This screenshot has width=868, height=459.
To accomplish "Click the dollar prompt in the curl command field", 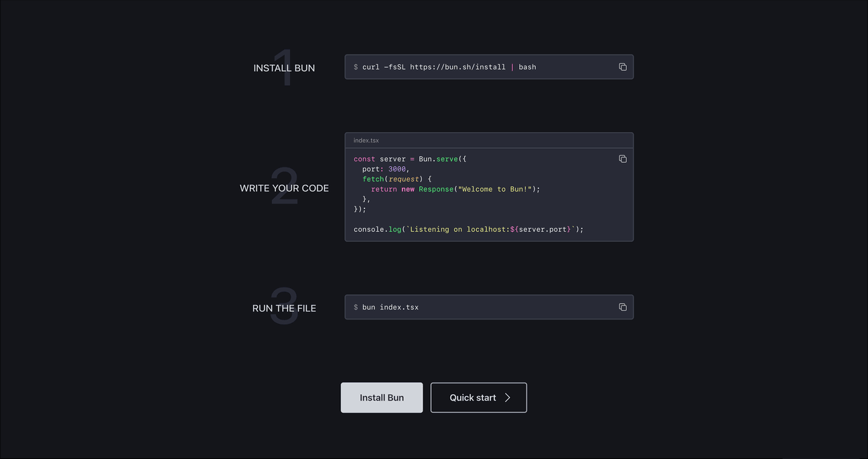I will [355, 66].
